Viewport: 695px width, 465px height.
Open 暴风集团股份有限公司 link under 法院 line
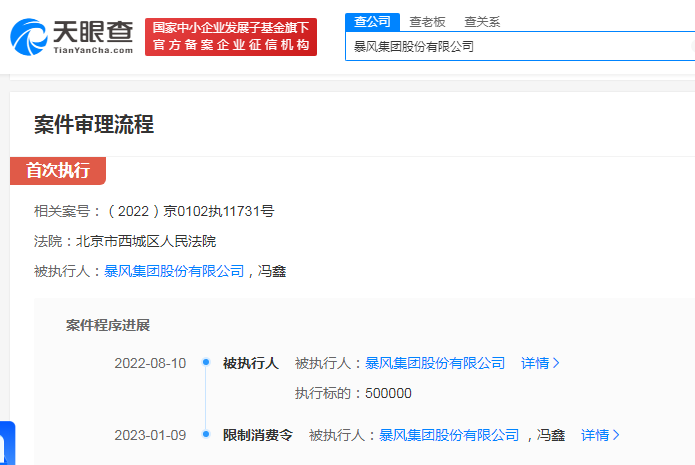[174, 271]
